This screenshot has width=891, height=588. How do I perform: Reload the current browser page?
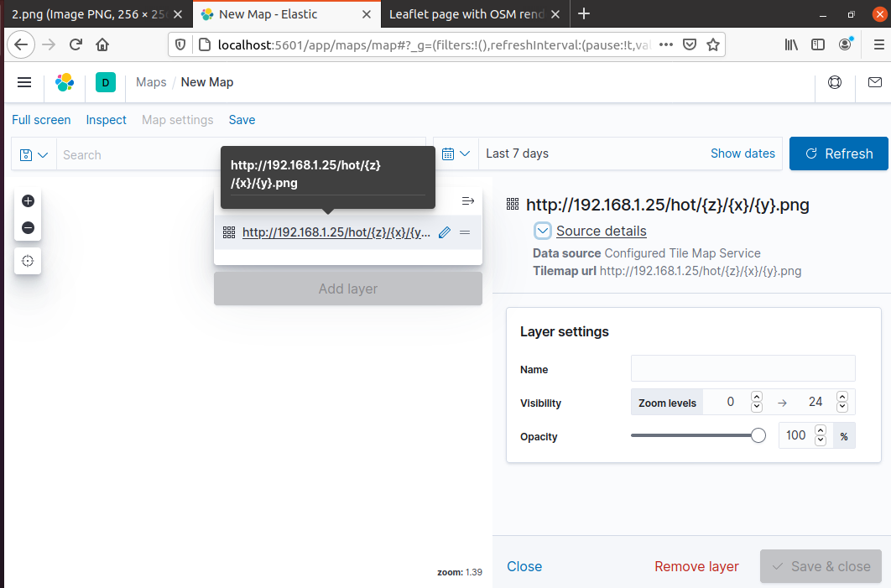pyautogui.click(x=76, y=44)
